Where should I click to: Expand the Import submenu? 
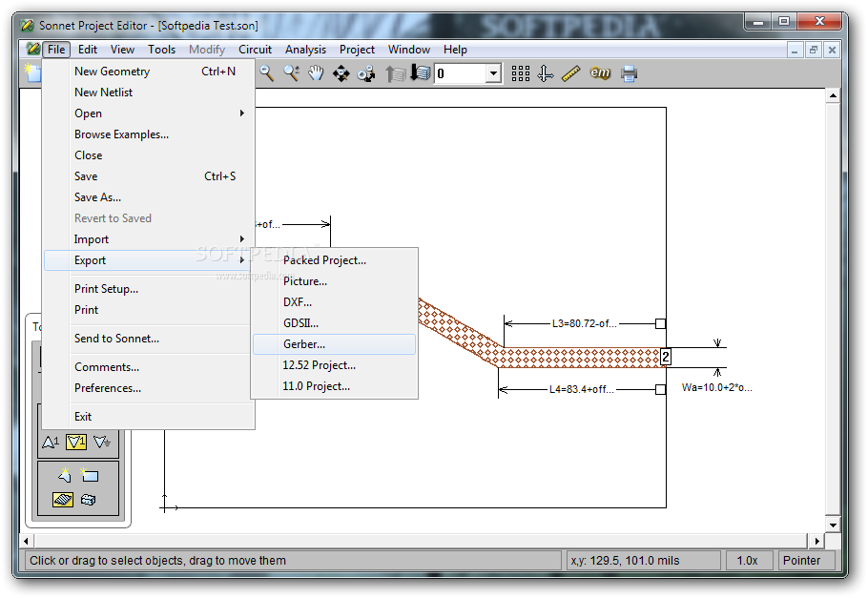click(149, 239)
